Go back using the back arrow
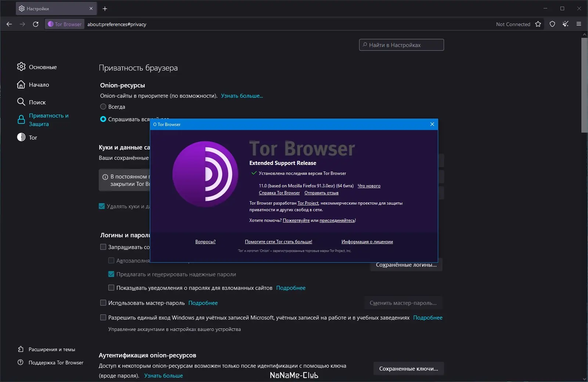This screenshot has height=382, width=588. 9,24
